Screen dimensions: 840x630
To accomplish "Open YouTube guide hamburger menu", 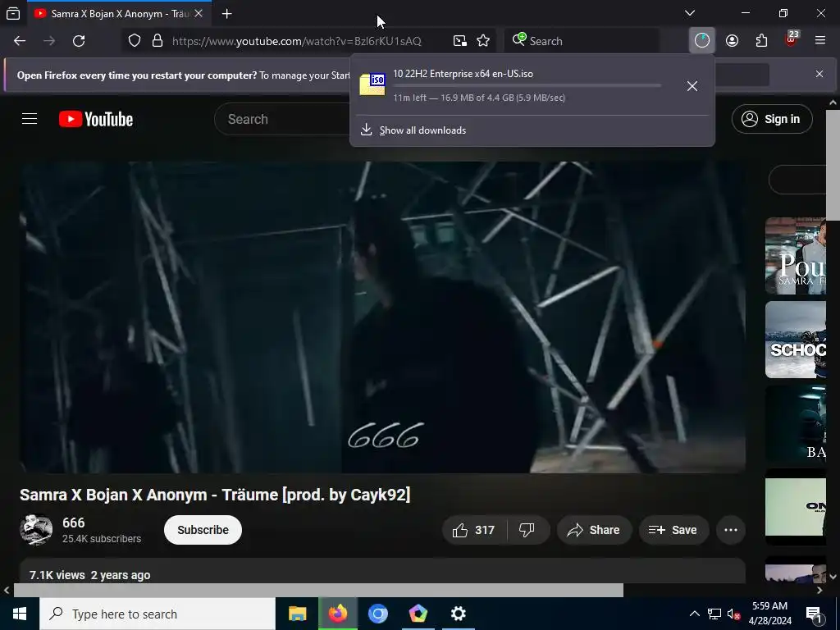I will click(x=30, y=119).
